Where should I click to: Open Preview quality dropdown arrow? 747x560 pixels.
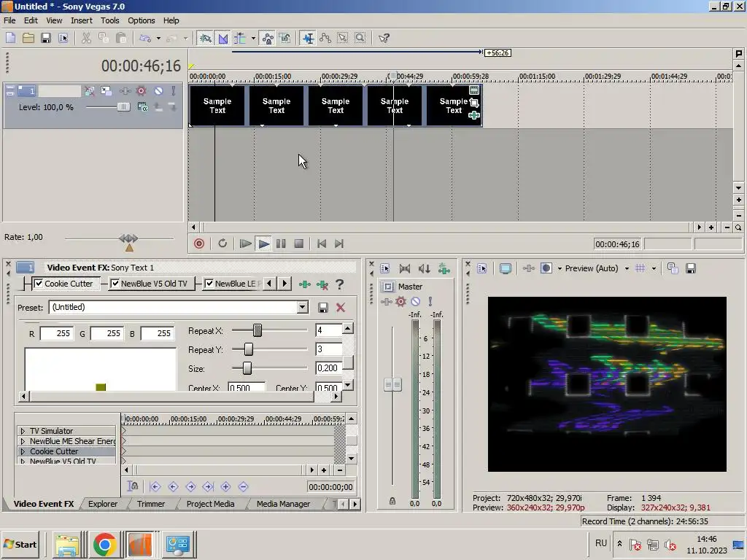pyautogui.click(x=627, y=268)
